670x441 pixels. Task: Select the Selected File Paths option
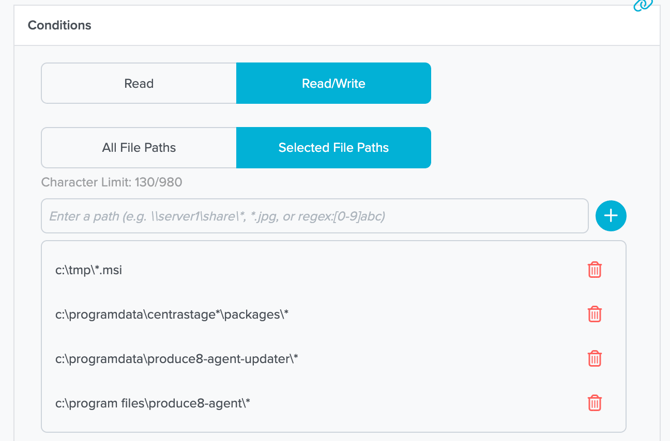click(333, 148)
